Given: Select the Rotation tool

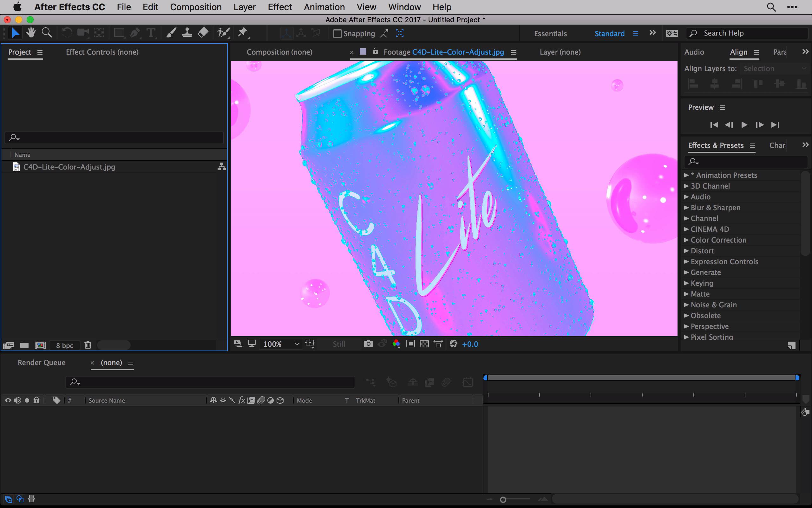Looking at the screenshot, I should click(67, 33).
